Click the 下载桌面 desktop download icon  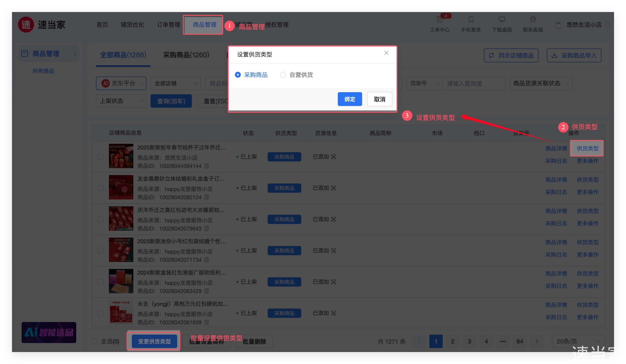(x=502, y=20)
